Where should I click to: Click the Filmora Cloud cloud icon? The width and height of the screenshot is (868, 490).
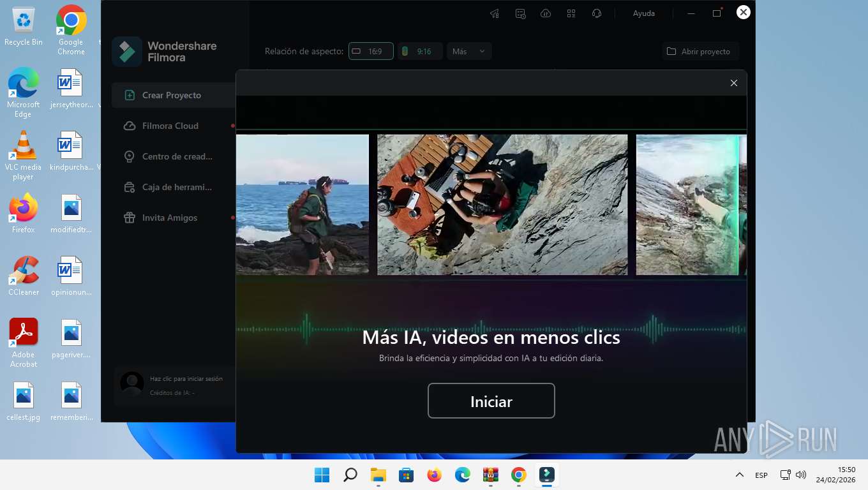click(130, 126)
